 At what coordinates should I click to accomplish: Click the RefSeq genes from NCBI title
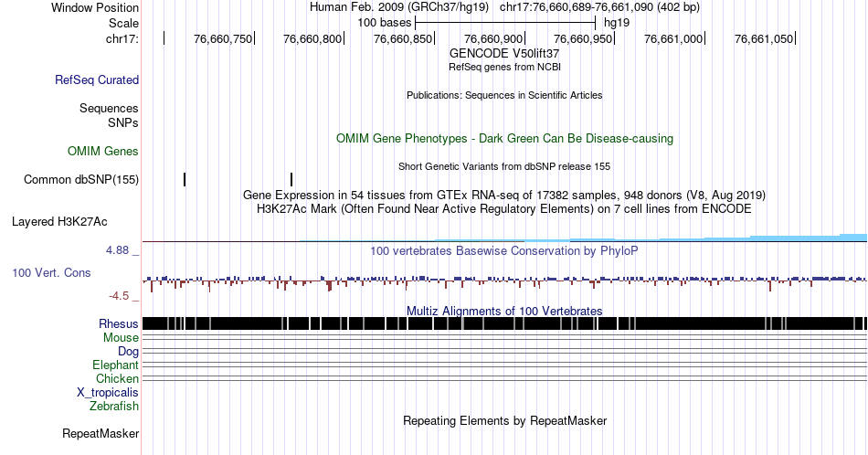pyautogui.click(x=504, y=67)
